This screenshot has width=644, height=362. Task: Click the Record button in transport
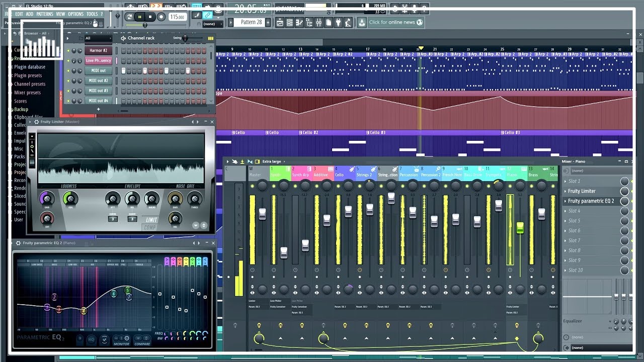(x=162, y=17)
